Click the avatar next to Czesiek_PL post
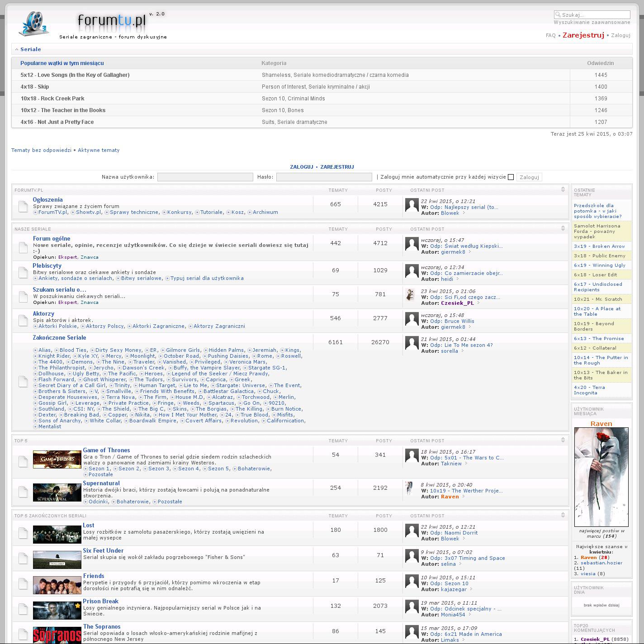The width and height of the screenshot is (644, 644). 411,294
